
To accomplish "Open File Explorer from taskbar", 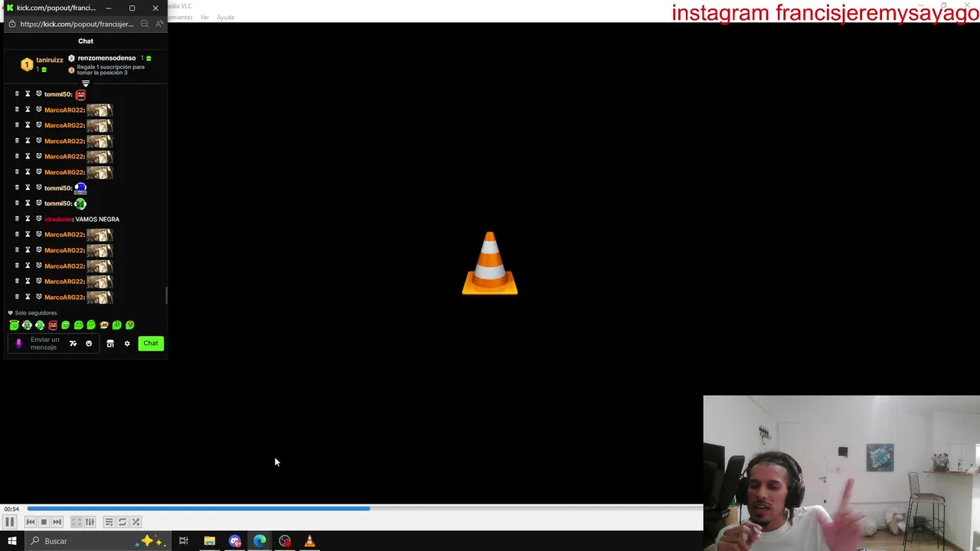I will [209, 541].
